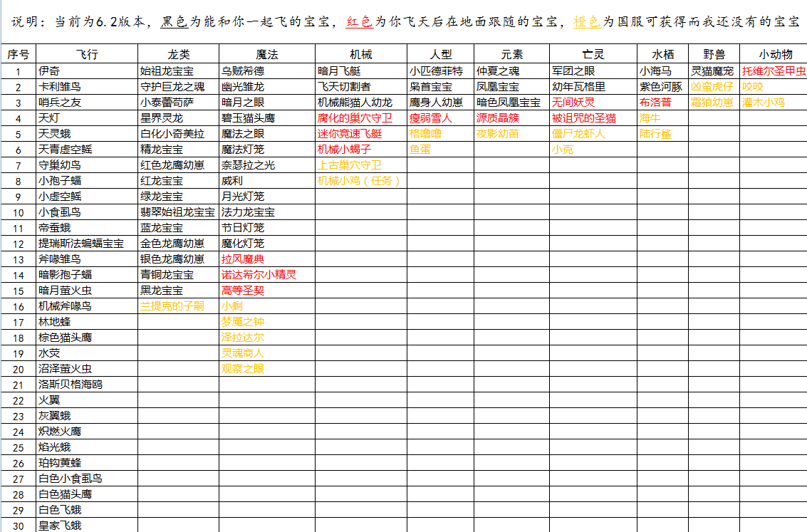Click orange cell 观察之眼

(x=267, y=368)
